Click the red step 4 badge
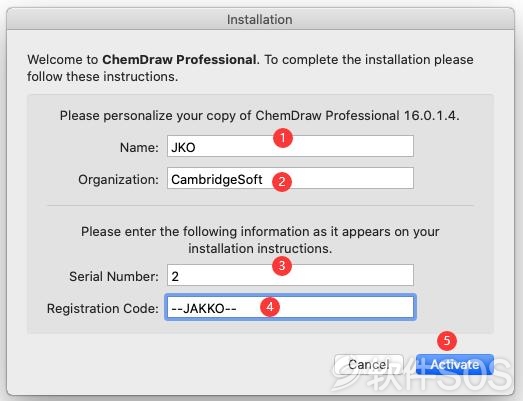 270,307
